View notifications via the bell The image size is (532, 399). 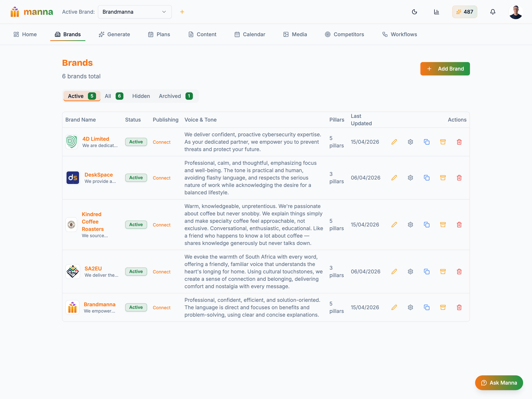[492, 12]
